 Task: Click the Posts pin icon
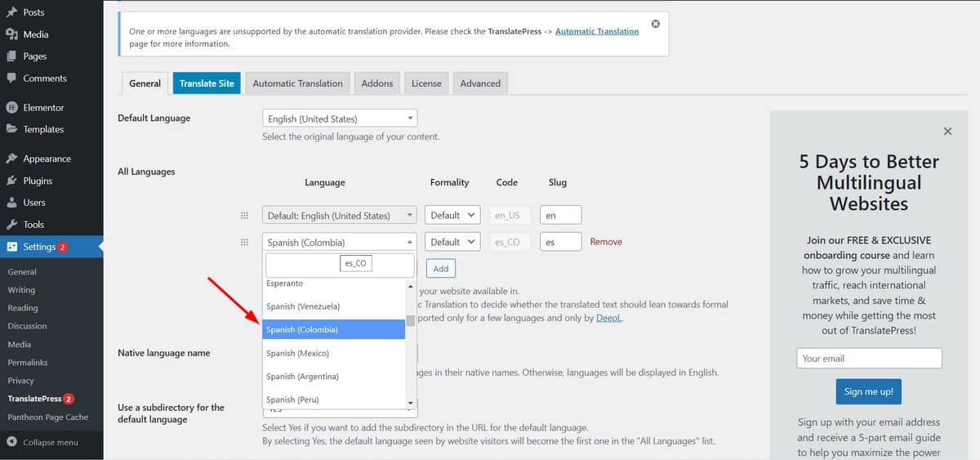tap(11, 12)
